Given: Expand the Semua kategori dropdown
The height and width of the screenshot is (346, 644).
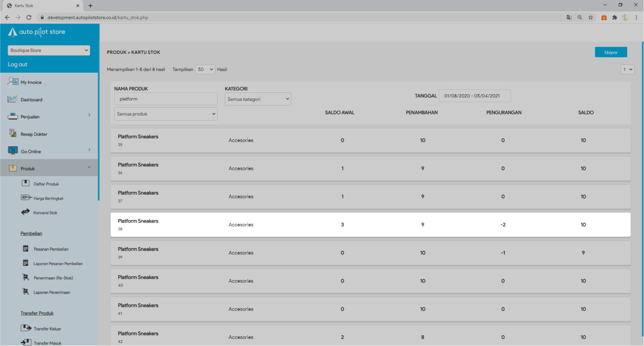Looking at the screenshot, I should click(x=258, y=99).
